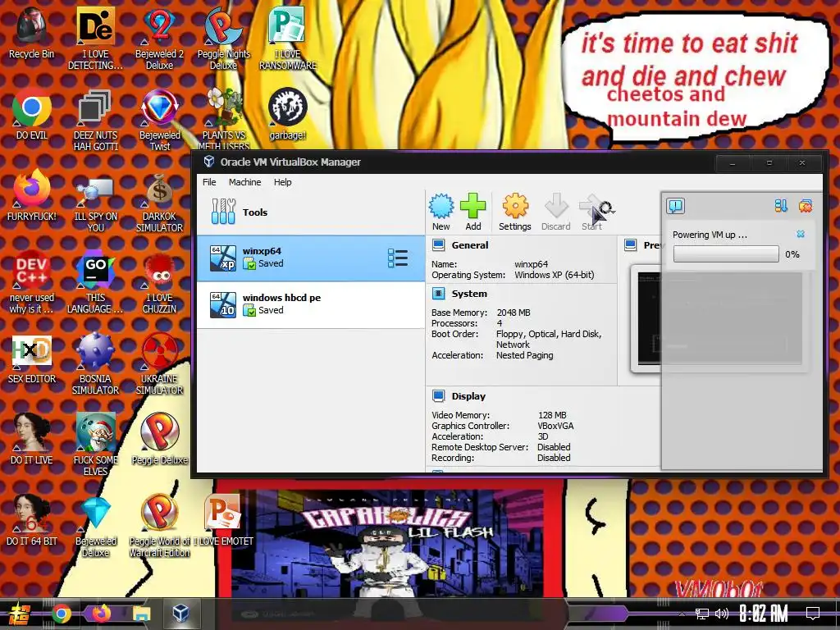The image size is (840, 630).
Task: Select the FUCK SOME ELVES desktop icon
Action: pyautogui.click(x=95, y=445)
